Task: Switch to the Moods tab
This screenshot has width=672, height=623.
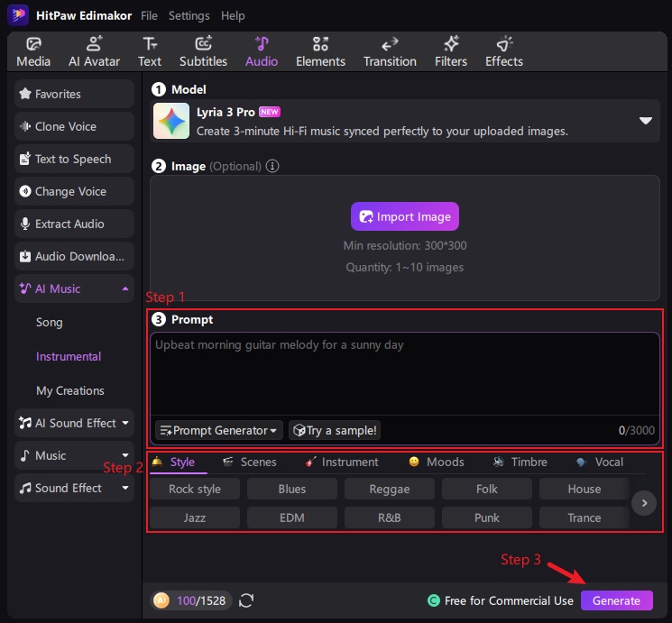Action: 437,462
